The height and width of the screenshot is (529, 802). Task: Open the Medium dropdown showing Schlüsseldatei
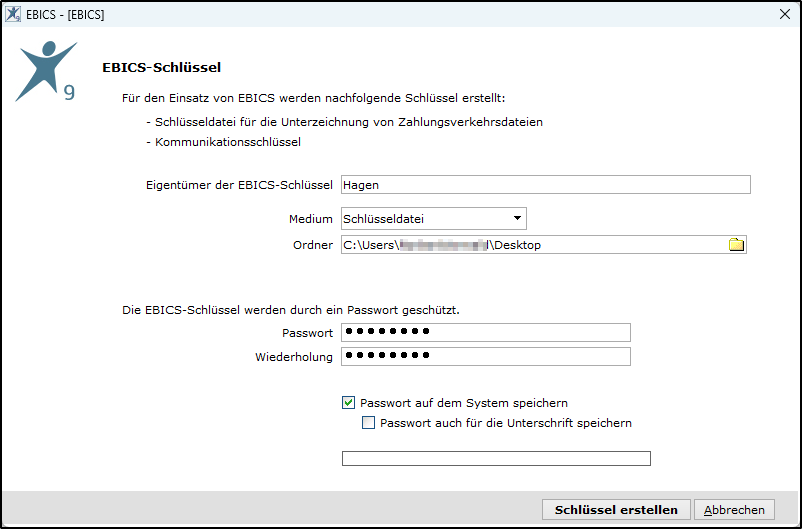point(434,219)
